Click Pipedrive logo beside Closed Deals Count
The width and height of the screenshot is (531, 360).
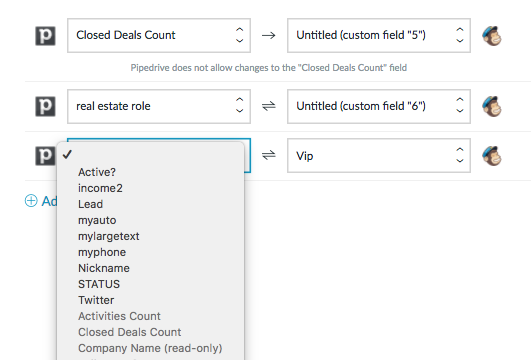[x=45, y=36]
